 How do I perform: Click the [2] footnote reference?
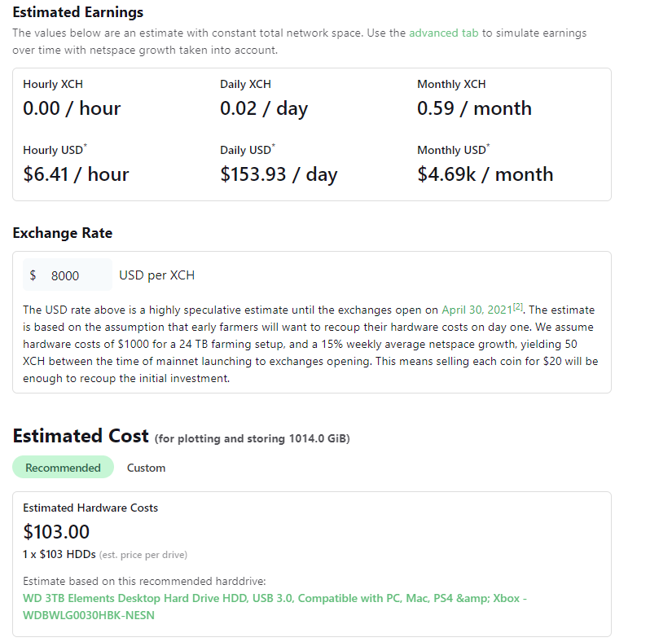click(517, 306)
